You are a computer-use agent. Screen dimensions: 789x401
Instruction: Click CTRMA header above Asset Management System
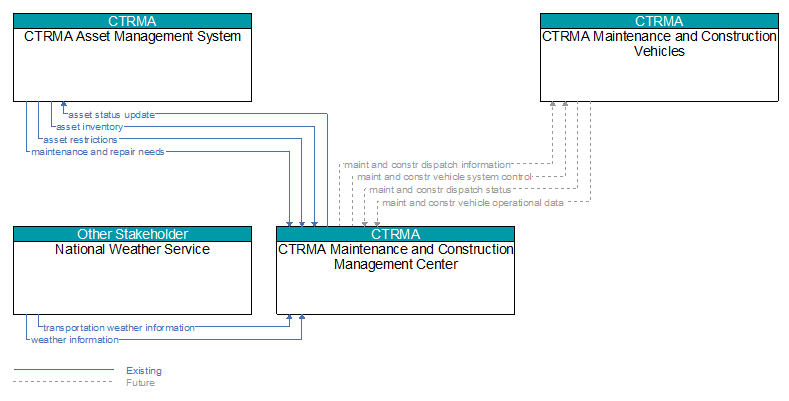(x=132, y=21)
